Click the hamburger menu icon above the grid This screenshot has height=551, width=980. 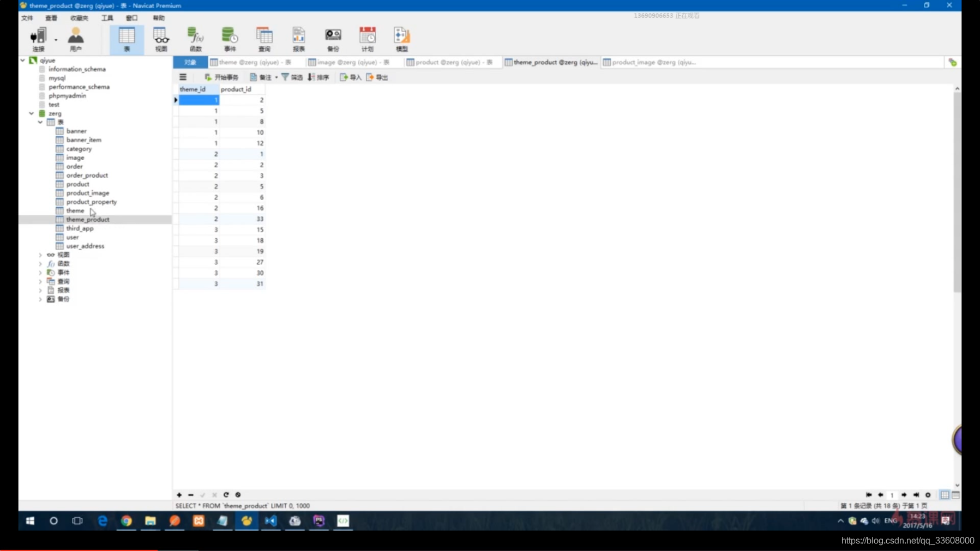(x=183, y=77)
